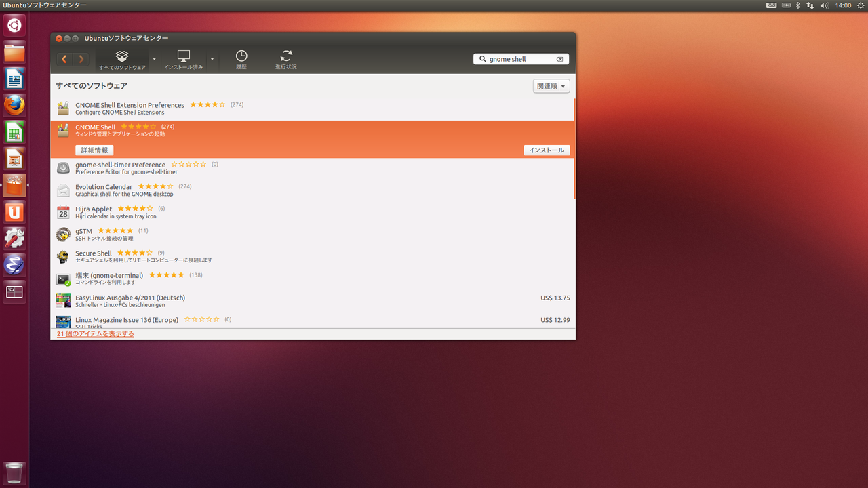This screenshot has height=488, width=868.
Task: Click the results list vertical scrollbar
Action: tap(575, 149)
